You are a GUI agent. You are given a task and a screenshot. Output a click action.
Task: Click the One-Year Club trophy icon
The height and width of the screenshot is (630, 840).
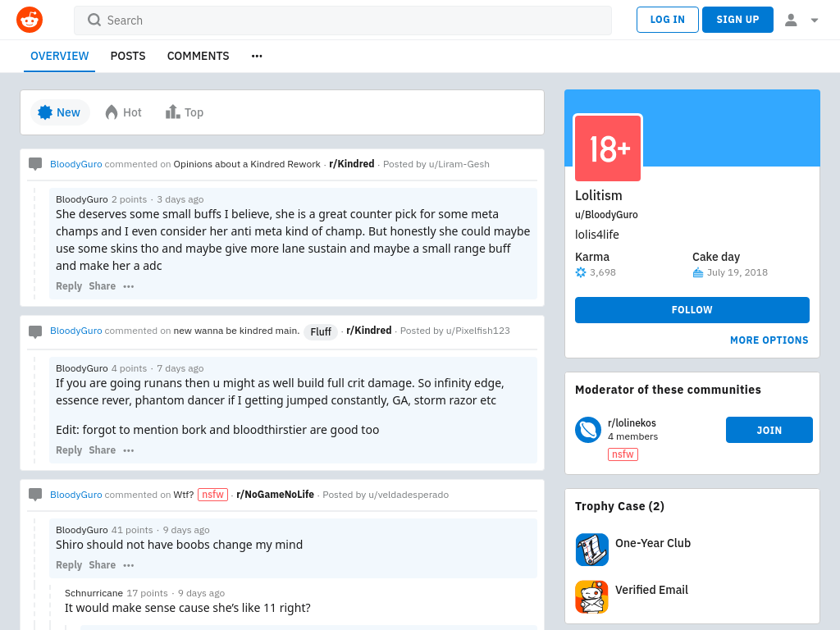point(592,550)
